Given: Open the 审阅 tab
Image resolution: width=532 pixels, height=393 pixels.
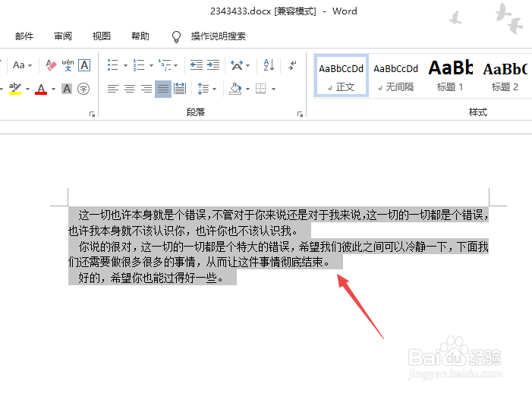Looking at the screenshot, I should point(63,36).
